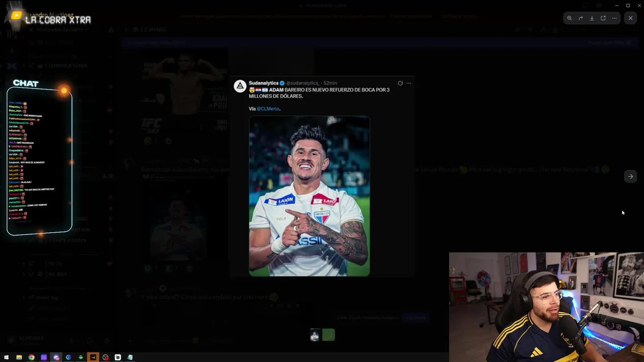644x362 pixels.
Task: Click the tweet image of Adam Bareiro
Action: pyautogui.click(x=309, y=196)
